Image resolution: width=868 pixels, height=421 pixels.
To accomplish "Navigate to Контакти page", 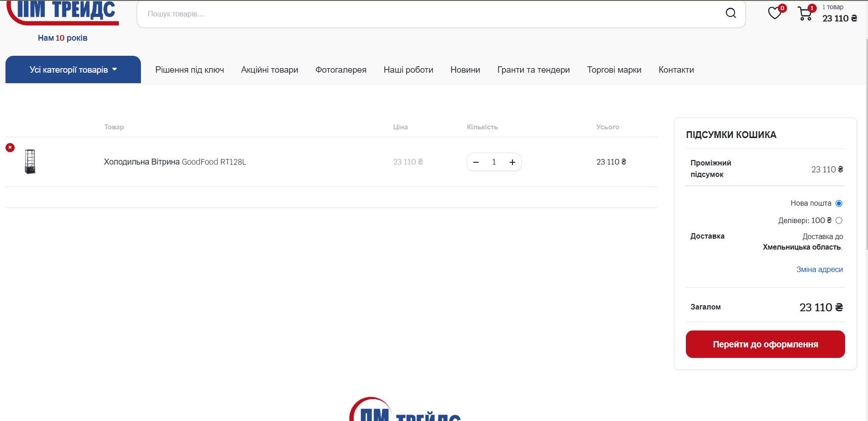I will (x=676, y=70).
